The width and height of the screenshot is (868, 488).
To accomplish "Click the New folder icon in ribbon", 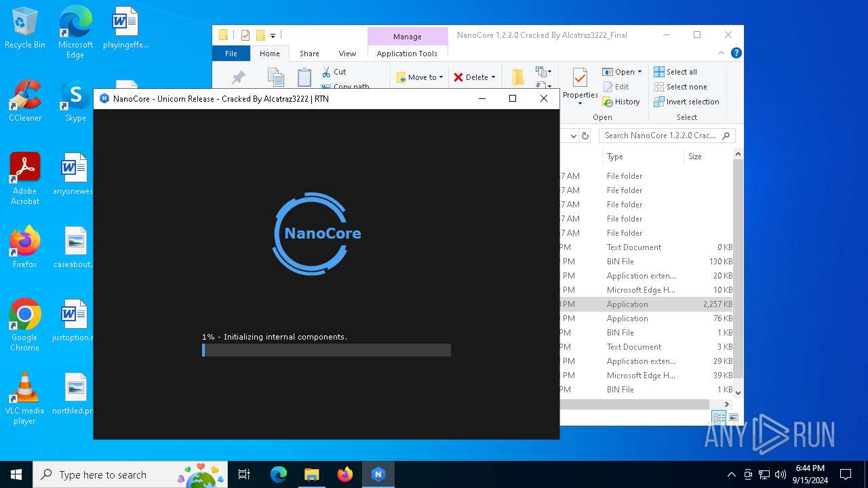I will click(x=518, y=77).
